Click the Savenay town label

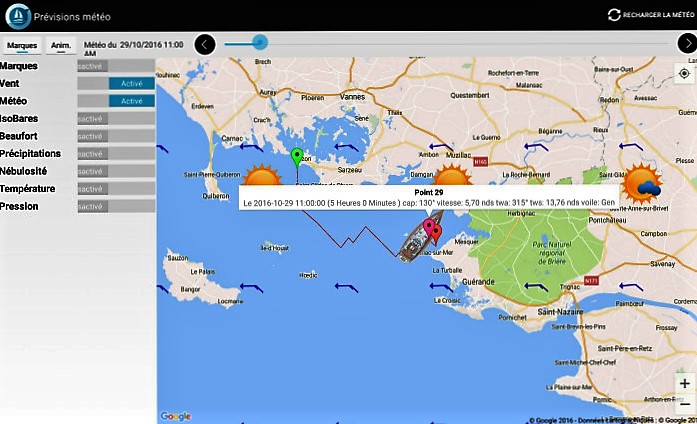click(x=663, y=264)
